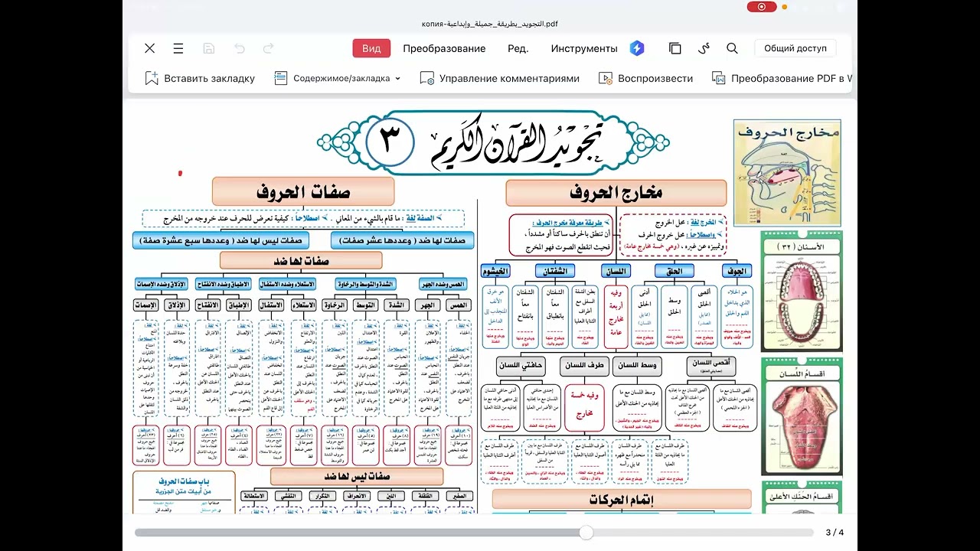Click the blue heading الاستعلاء وضده الاستفال
Screen dimensions: 980x551
(286, 284)
